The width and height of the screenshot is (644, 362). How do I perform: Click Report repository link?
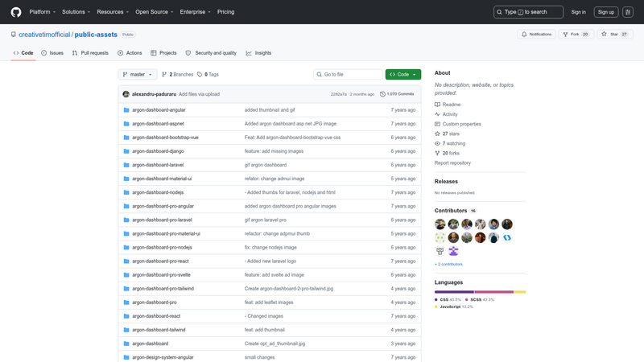(x=452, y=163)
